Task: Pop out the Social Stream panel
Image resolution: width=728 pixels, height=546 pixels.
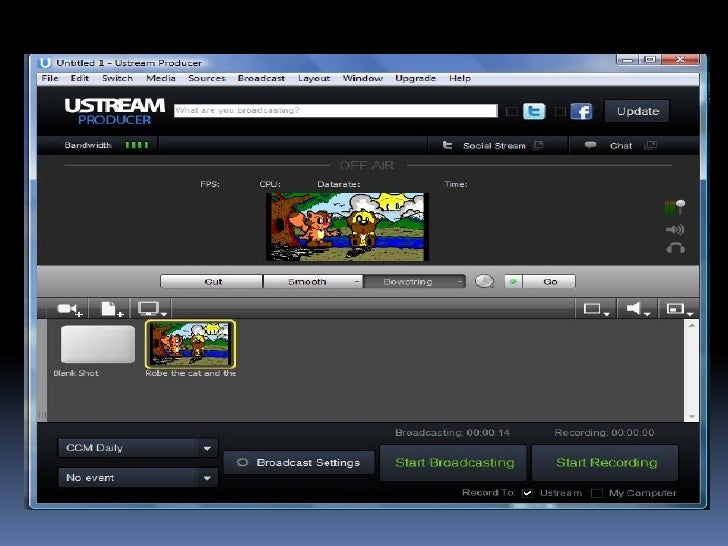Action: pyautogui.click(x=538, y=145)
